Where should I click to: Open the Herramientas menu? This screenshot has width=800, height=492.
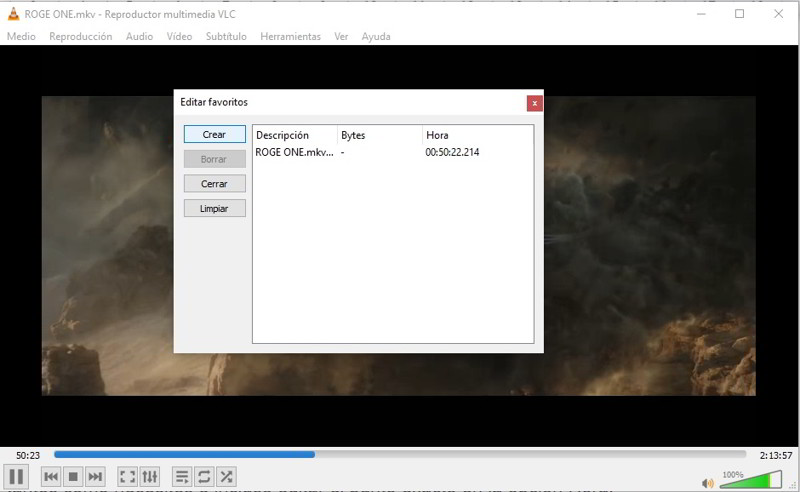pos(290,37)
